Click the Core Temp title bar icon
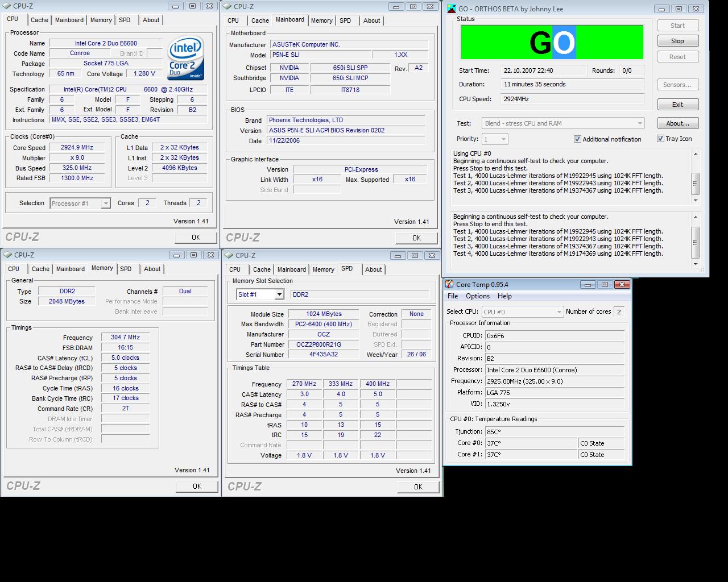The height and width of the screenshot is (582, 728). coord(449,284)
